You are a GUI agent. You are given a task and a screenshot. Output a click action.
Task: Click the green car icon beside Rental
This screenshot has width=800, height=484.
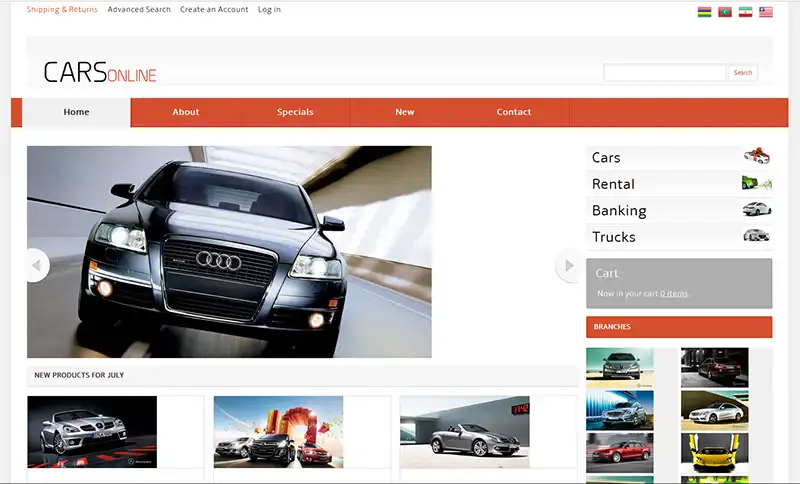coord(757,182)
